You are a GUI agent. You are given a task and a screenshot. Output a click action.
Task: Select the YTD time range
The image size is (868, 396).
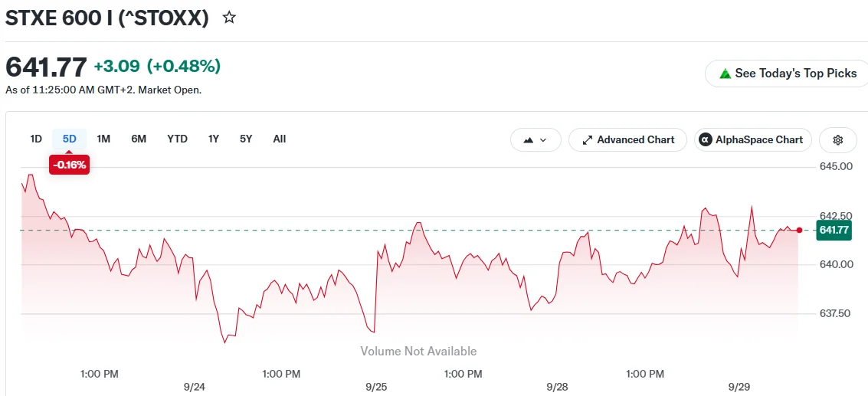(x=177, y=139)
